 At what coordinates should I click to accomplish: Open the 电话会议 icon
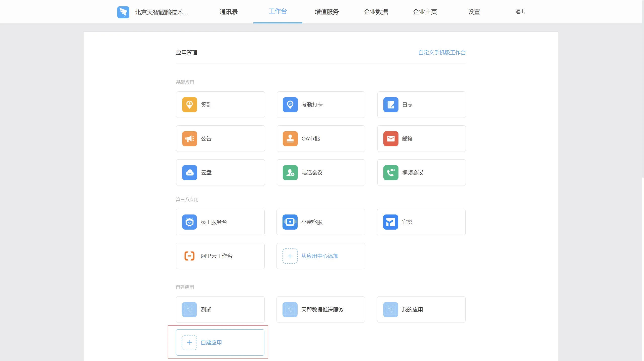click(x=290, y=172)
